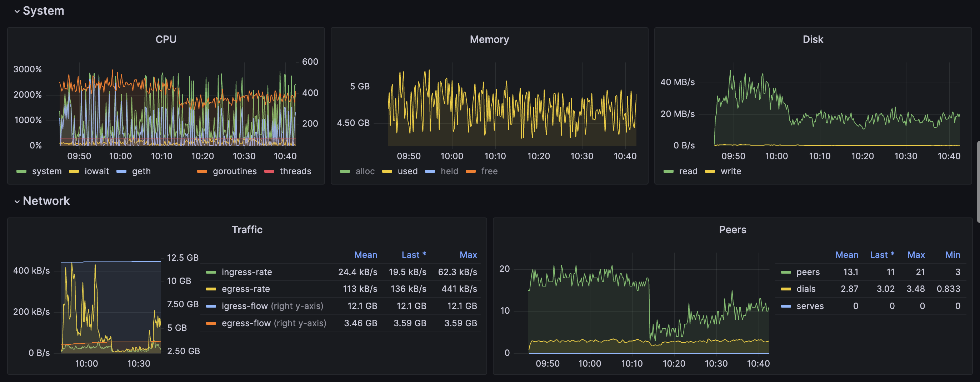Open the Memory panel title menu
This screenshot has height=382, width=980.
(x=489, y=39)
